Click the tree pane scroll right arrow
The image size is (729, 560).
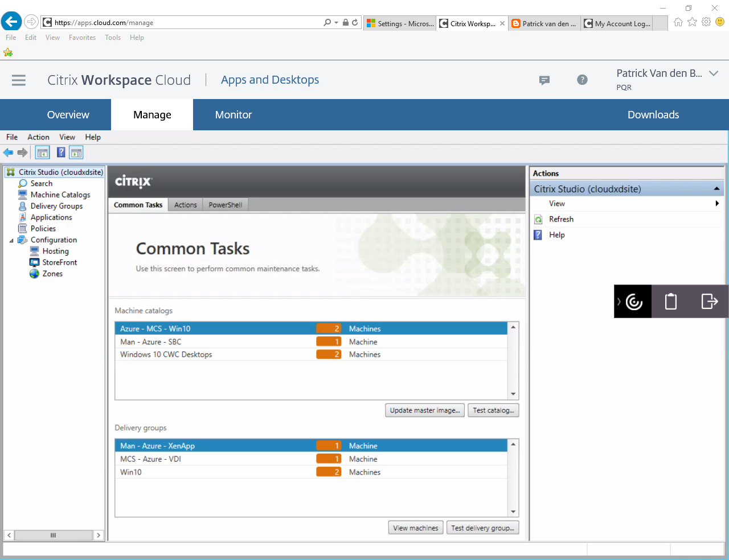click(98, 535)
